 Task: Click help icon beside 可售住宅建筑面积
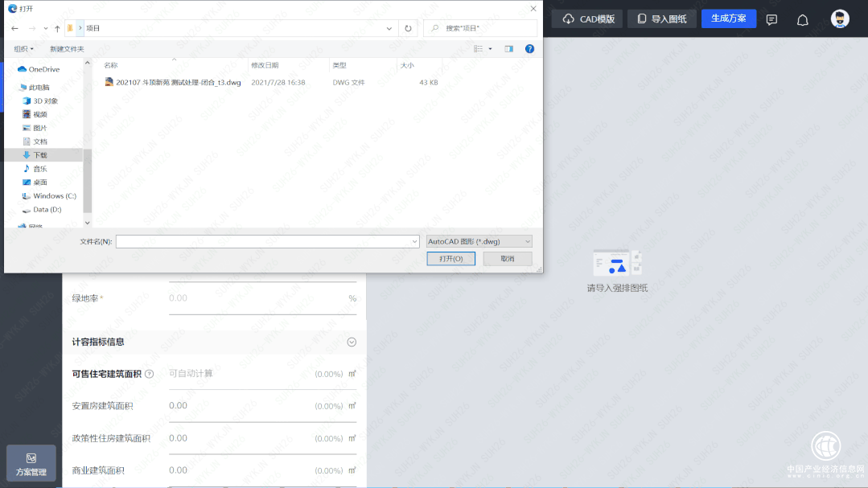click(x=150, y=374)
